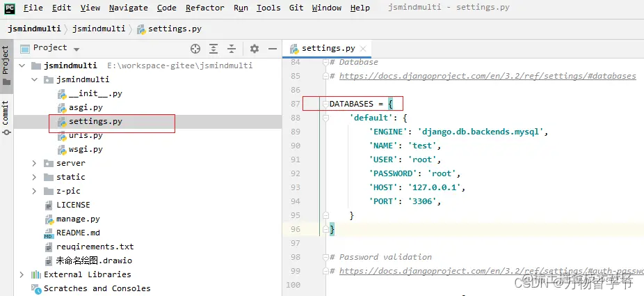Select __init__.py in project tree

pos(95,94)
